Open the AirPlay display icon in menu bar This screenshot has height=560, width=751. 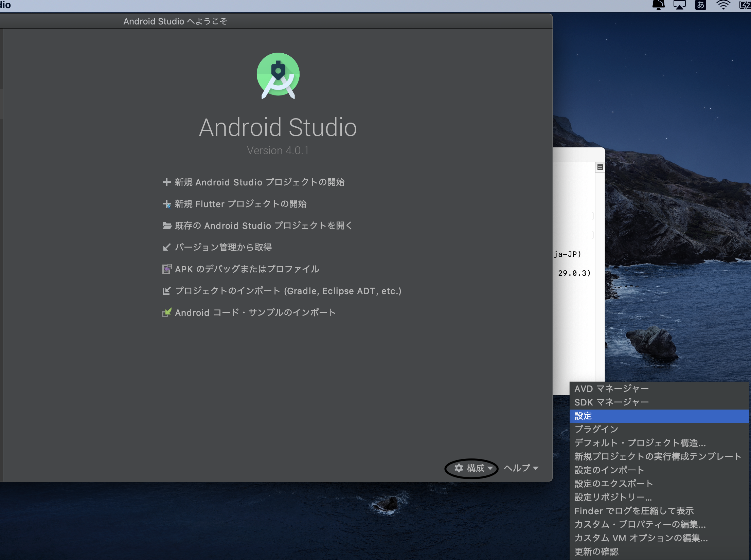[679, 5]
